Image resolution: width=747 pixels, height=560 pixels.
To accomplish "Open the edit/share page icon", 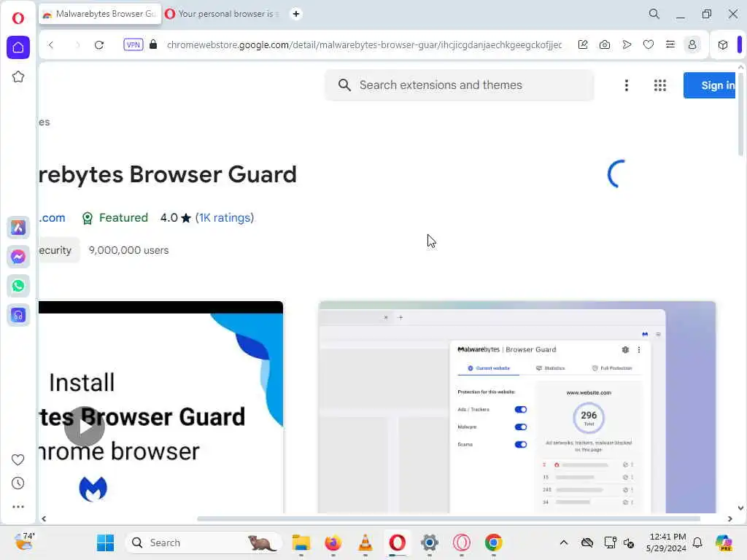I will click(583, 44).
